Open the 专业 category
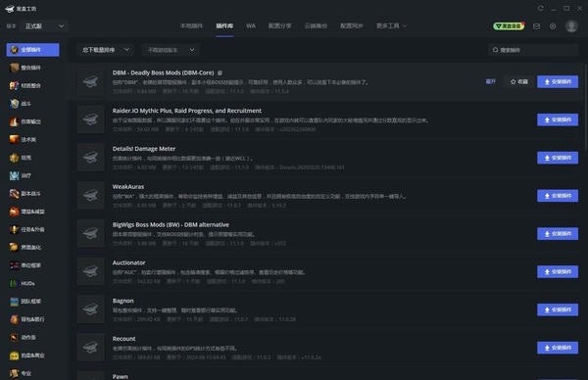Viewport: 588px width, 380px height. [32, 373]
